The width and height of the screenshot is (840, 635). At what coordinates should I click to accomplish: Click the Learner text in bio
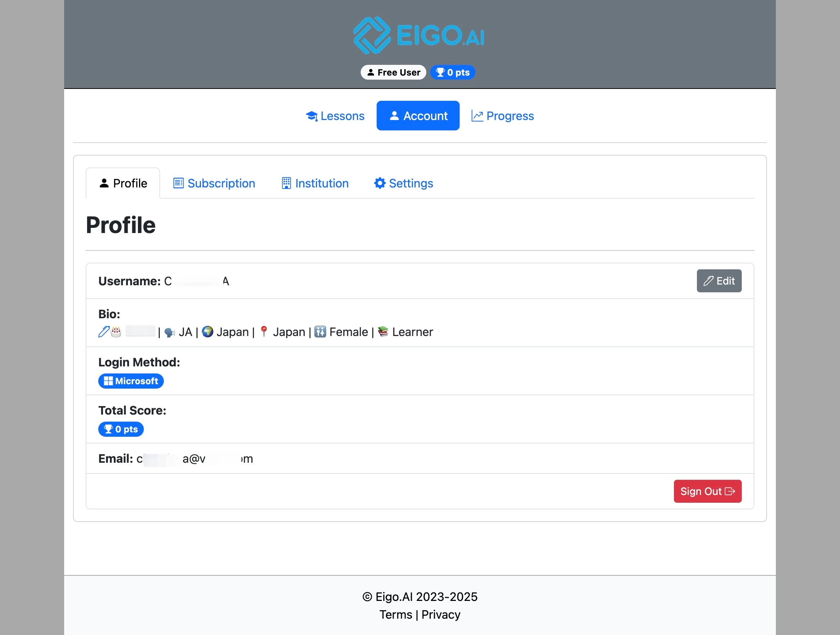(x=413, y=332)
